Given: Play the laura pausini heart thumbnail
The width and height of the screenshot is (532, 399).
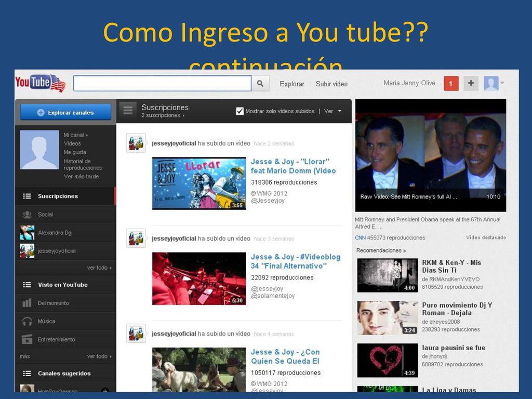Looking at the screenshot, I should click(x=388, y=361).
